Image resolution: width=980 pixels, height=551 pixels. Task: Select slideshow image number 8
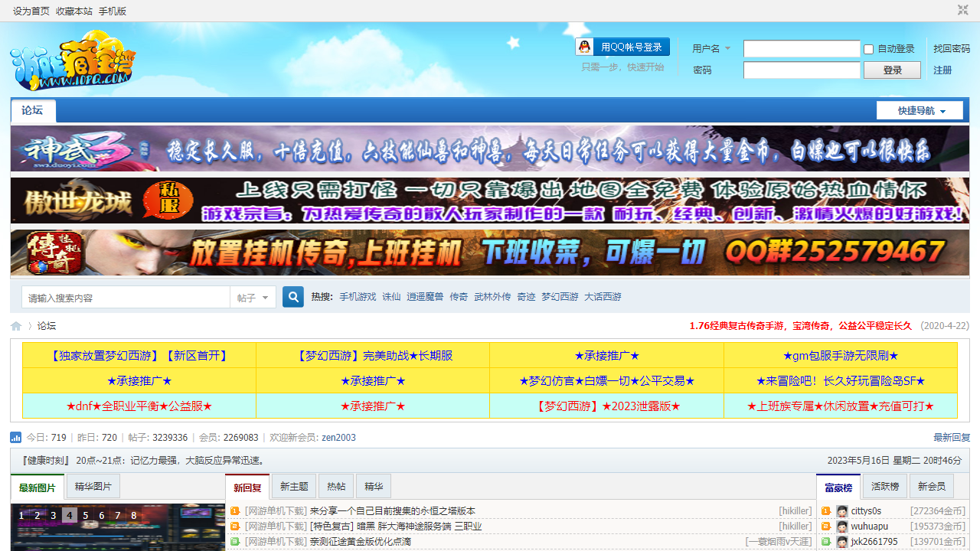[x=134, y=516]
